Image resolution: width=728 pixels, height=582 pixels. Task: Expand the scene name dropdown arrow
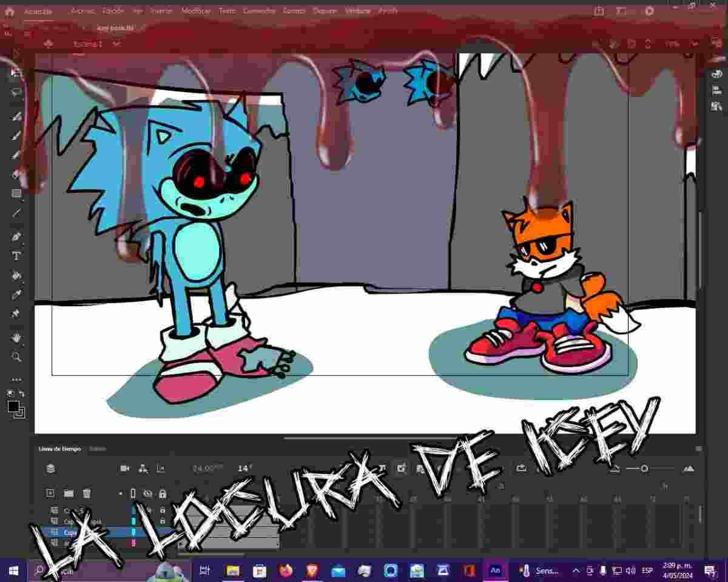(116, 44)
